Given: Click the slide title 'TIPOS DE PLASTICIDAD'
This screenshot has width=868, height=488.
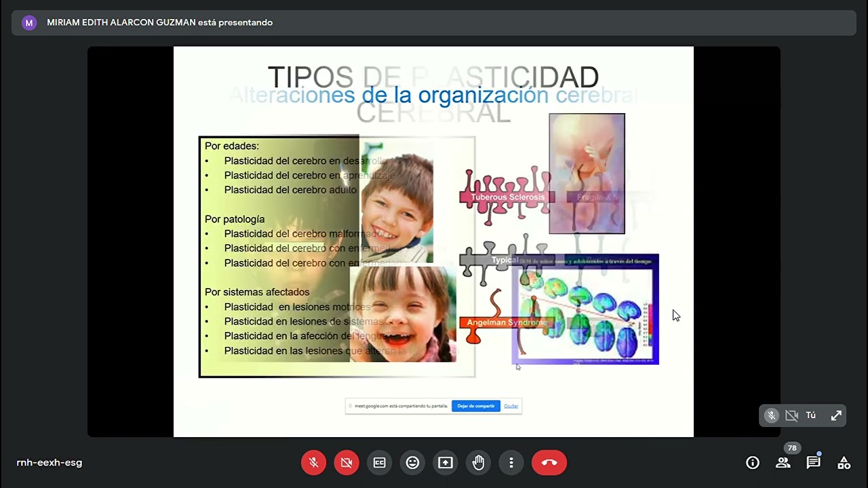Looking at the screenshot, I should [x=433, y=77].
